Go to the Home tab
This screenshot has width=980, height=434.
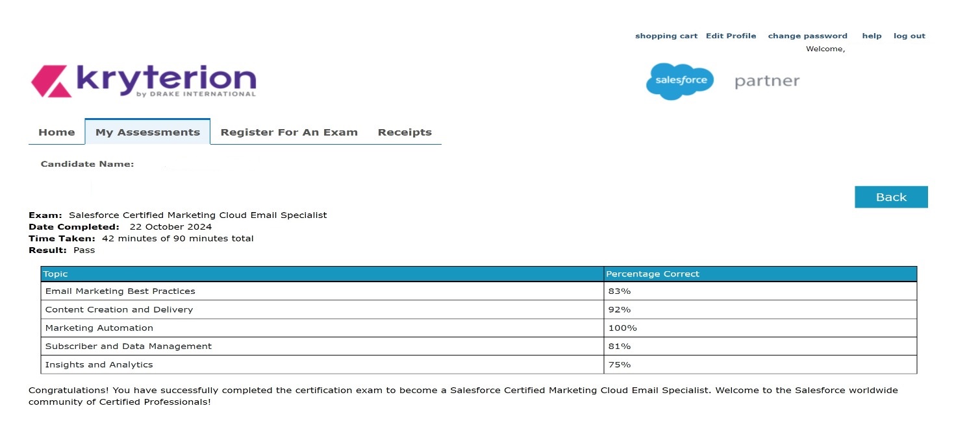click(57, 132)
